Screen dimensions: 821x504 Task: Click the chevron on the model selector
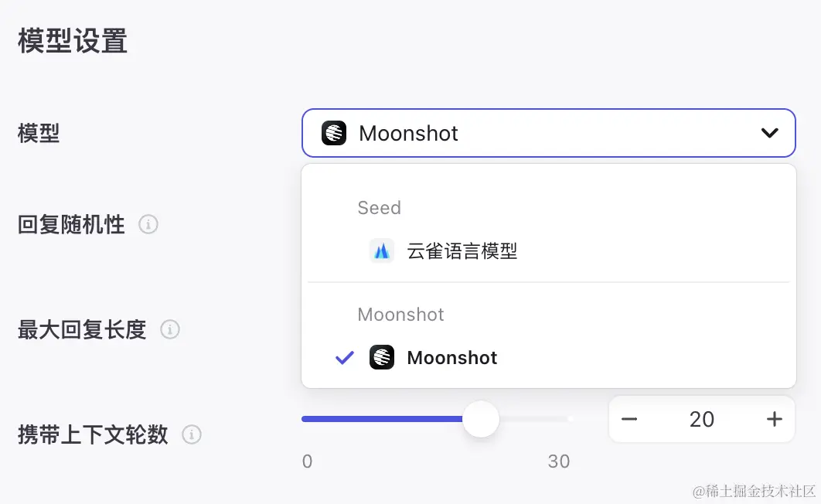[x=770, y=133]
